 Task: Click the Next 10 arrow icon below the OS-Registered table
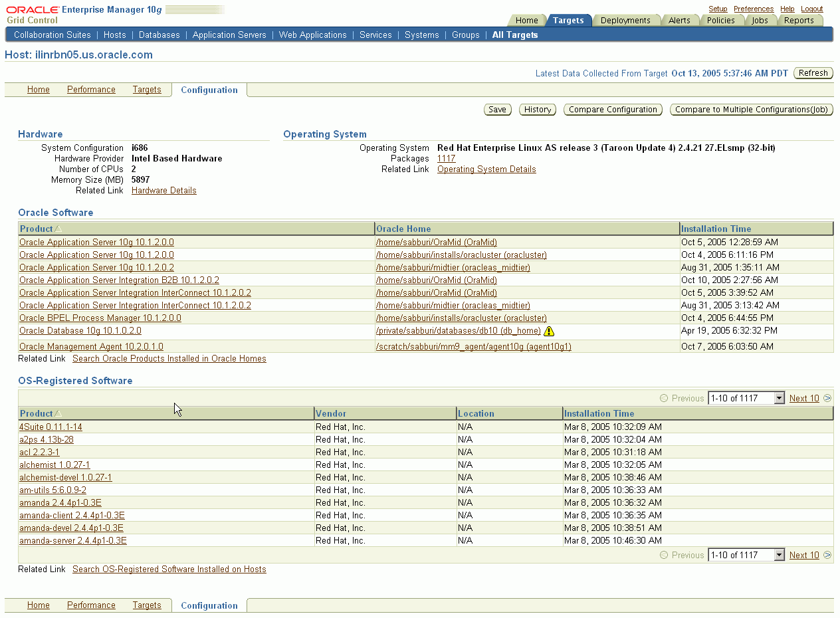827,555
